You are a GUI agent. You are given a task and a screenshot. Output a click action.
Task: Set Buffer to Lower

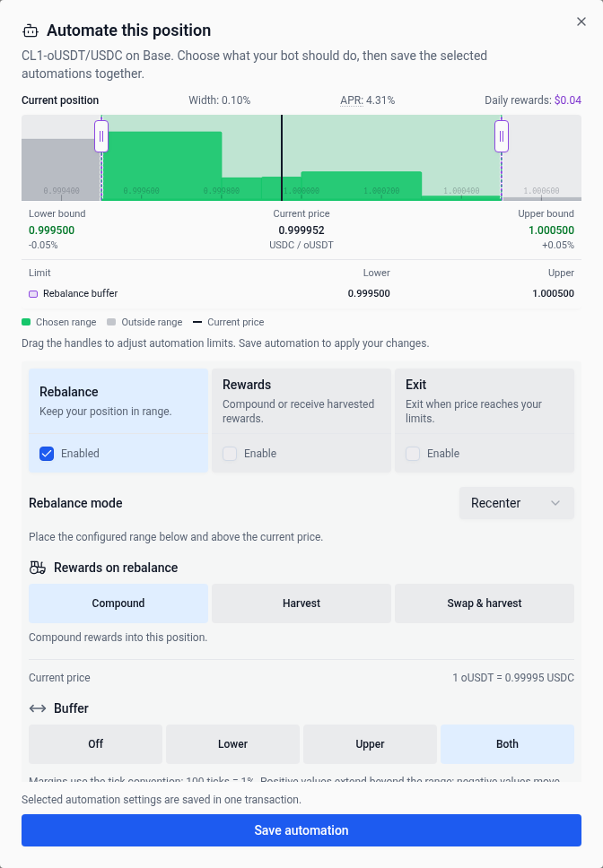pos(232,744)
